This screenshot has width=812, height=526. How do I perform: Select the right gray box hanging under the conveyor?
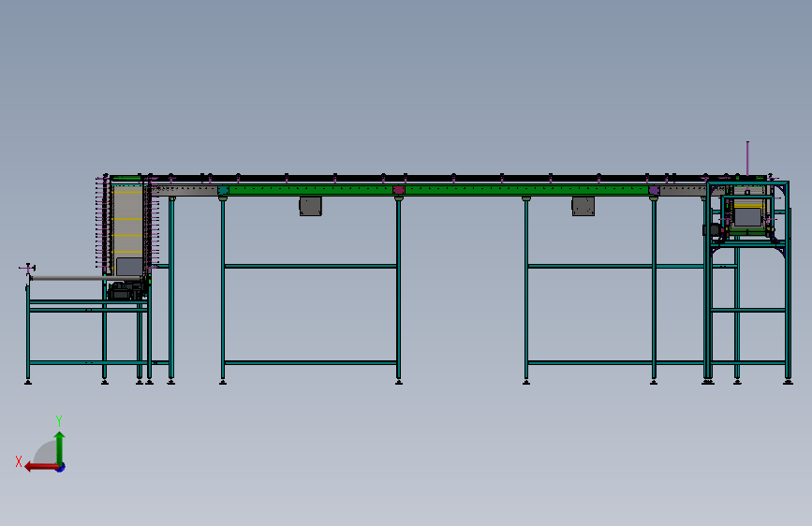click(583, 206)
